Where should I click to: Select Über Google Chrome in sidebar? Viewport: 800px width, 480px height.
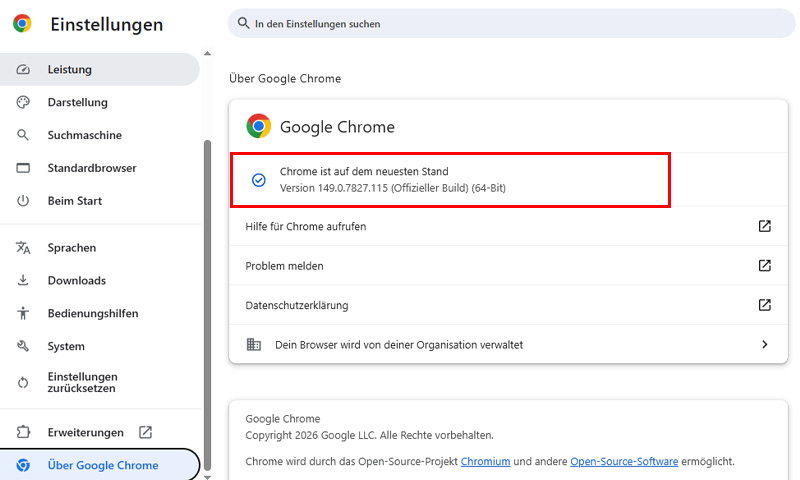99,465
